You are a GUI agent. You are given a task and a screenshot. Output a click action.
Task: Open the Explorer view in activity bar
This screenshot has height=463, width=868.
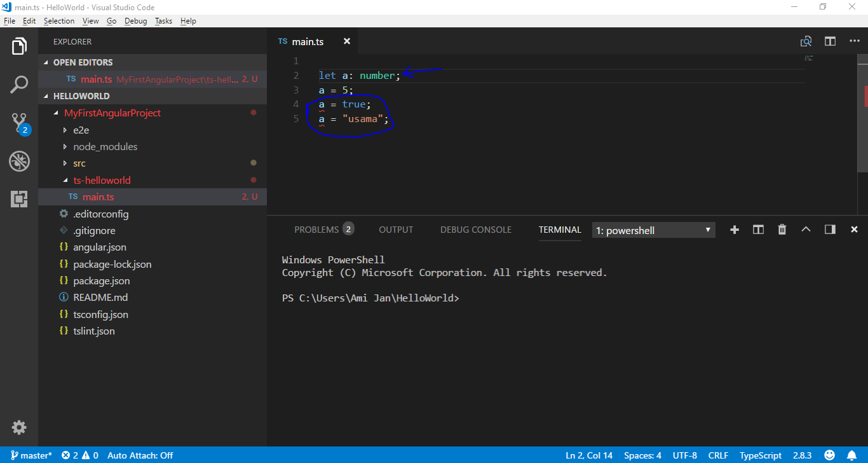tap(19, 46)
